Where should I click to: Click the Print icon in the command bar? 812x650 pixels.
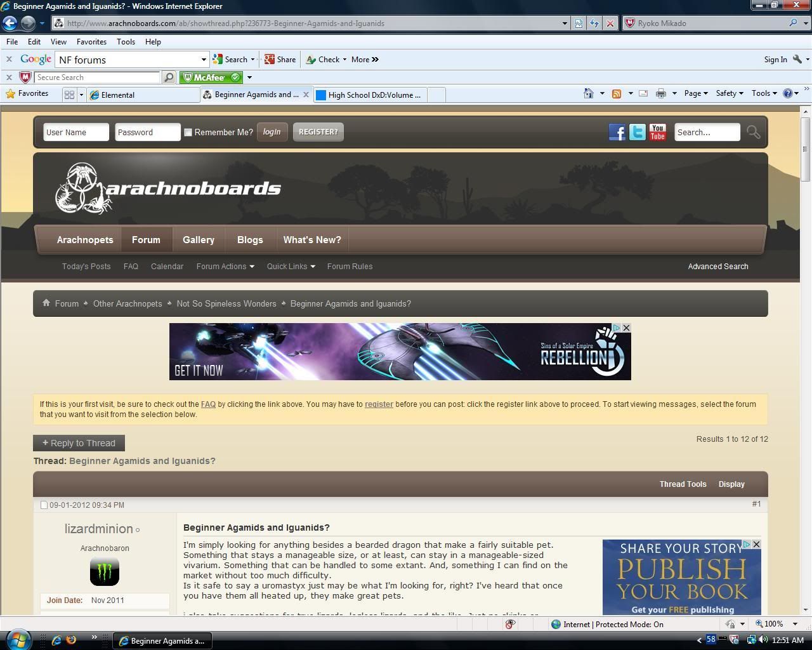point(661,93)
